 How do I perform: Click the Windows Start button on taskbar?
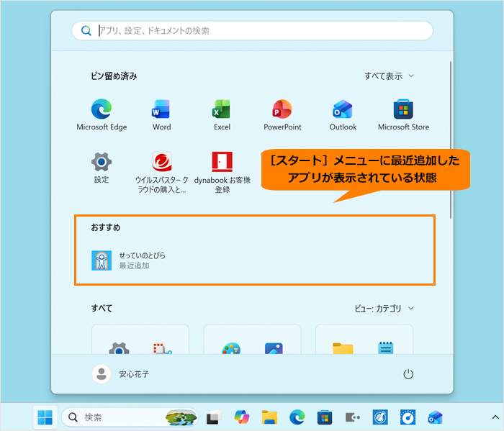(x=45, y=417)
